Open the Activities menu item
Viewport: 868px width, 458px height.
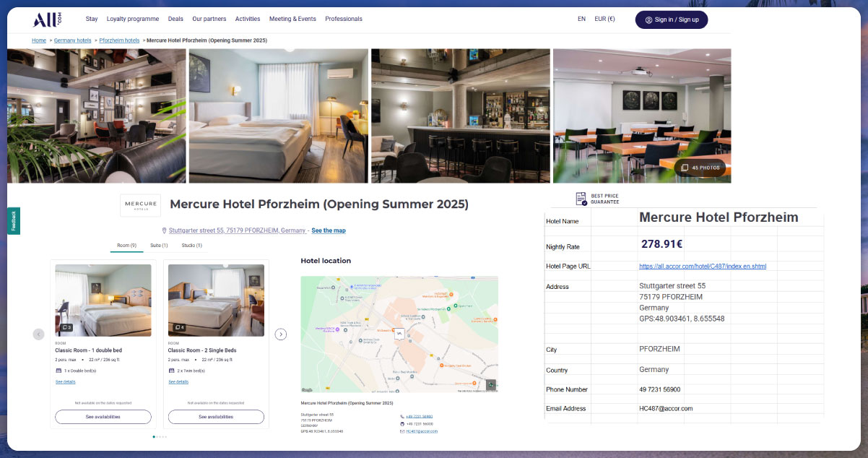pos(248,20)
